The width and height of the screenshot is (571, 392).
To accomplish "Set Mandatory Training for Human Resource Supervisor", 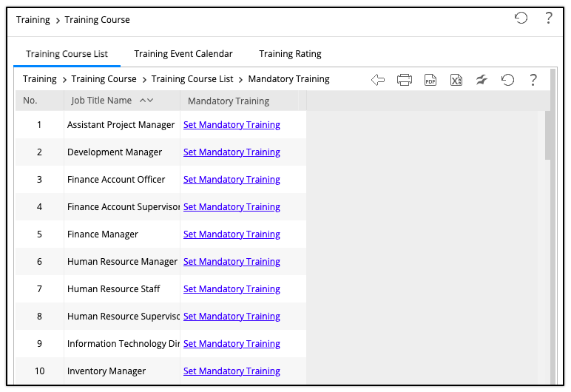I will 232,317.
